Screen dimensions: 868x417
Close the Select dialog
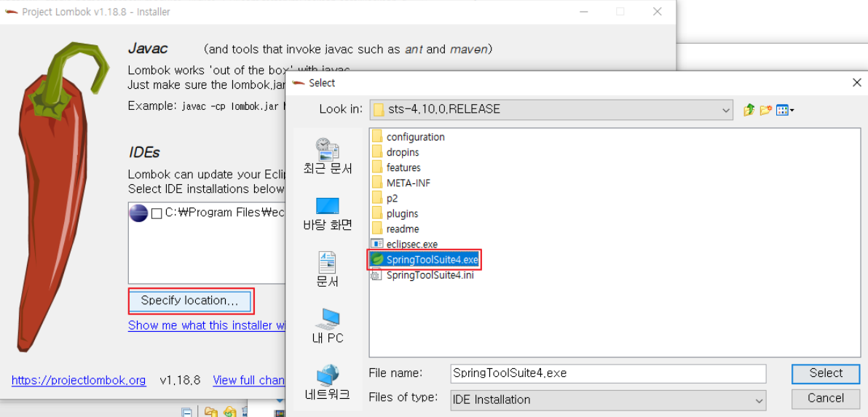[857, 82]
